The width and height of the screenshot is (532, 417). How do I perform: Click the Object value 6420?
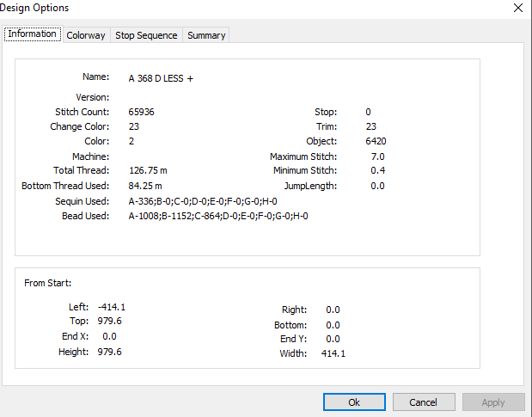tap(376, 141)
